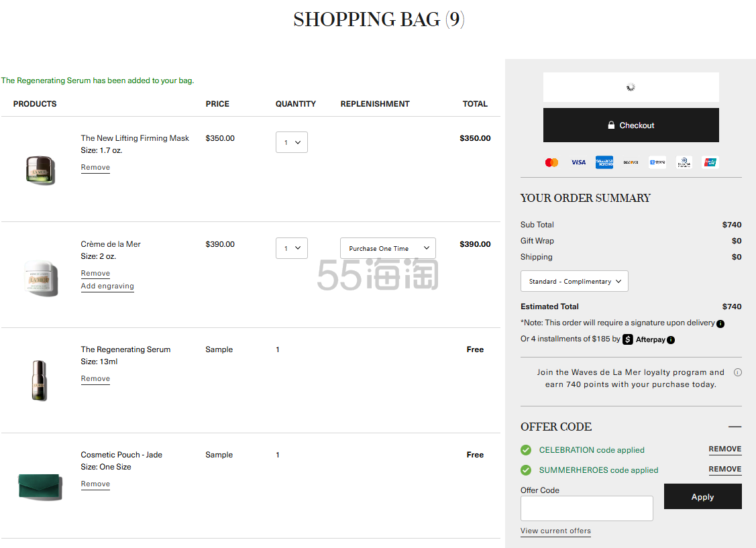Click the green check next to SUMMERHEROES code
The image size is (756, 548).
526,470
